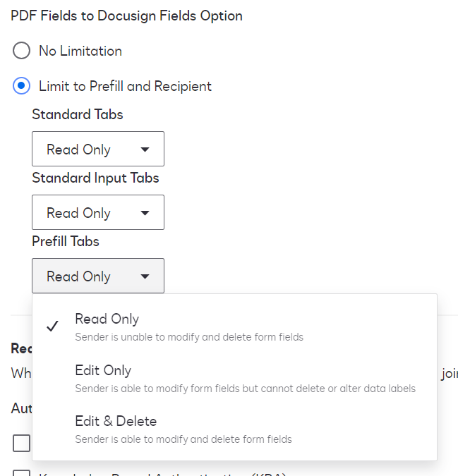Click the PDF Fields to Docusign Fields Option heading
The image size is (458, 476).
127,16
